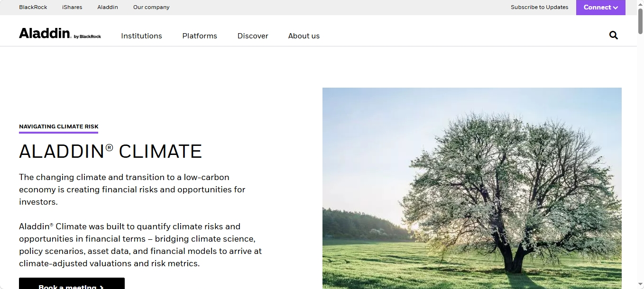The width and height of the screenshot is (644, 289).
Task: Click Subscribe to Updates link
Action: (x=539, y=7)
